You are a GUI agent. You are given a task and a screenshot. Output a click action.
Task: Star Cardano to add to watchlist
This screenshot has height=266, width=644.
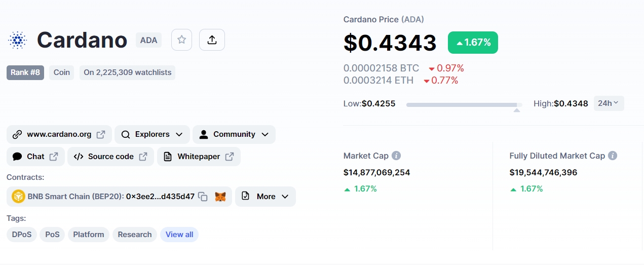[181, 40]
